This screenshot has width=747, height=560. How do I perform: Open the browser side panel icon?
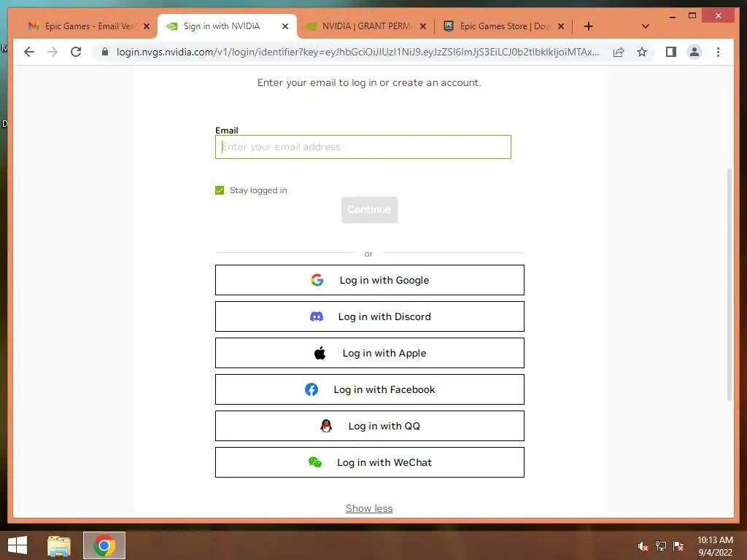tap(671, 52)
